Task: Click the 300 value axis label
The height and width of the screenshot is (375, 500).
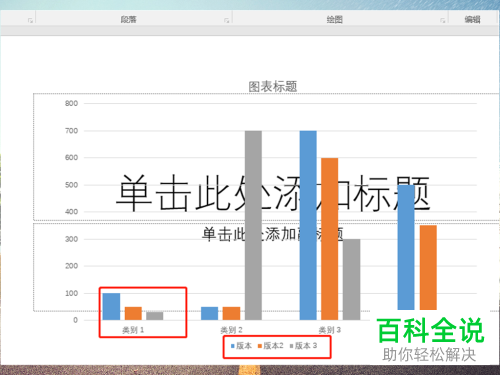Action: point(71,239)
